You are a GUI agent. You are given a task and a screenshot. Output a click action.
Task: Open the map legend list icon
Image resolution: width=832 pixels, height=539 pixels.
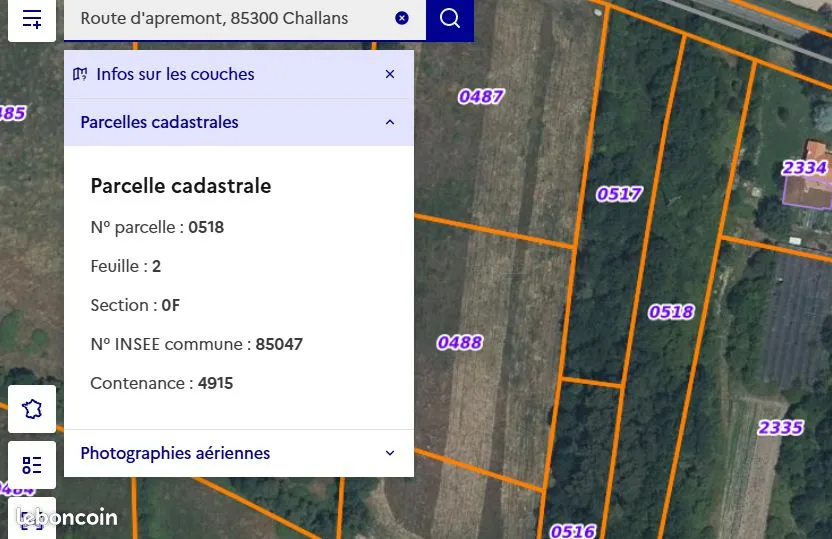[x=32, y=465]
